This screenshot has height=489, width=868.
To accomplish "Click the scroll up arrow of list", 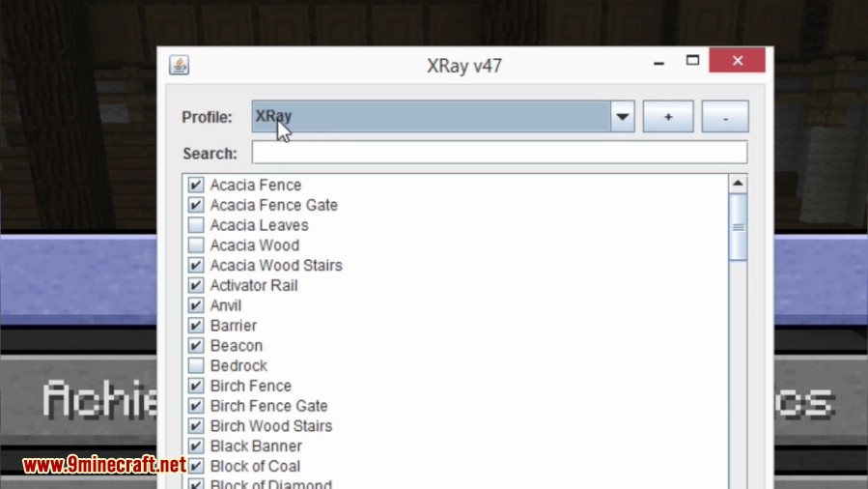I will tap(738, 184).
